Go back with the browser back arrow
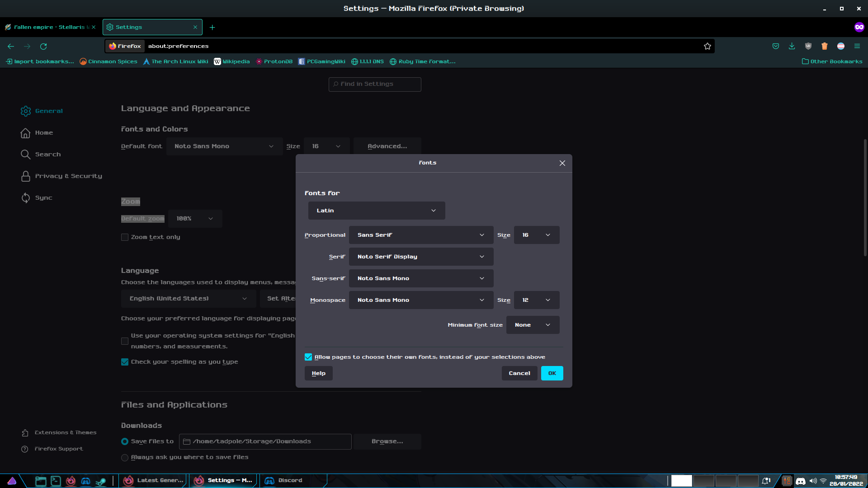 (11, 46)
